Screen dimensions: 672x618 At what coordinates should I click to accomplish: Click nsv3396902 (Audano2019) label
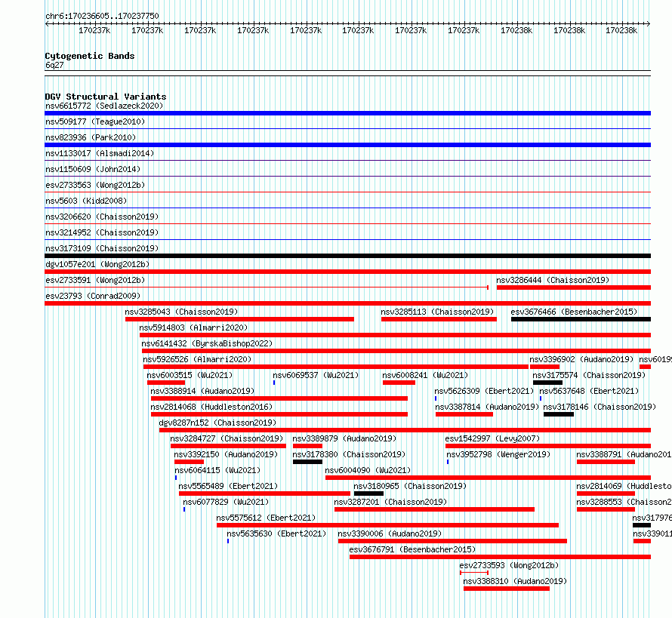click(x=581, y=359)
